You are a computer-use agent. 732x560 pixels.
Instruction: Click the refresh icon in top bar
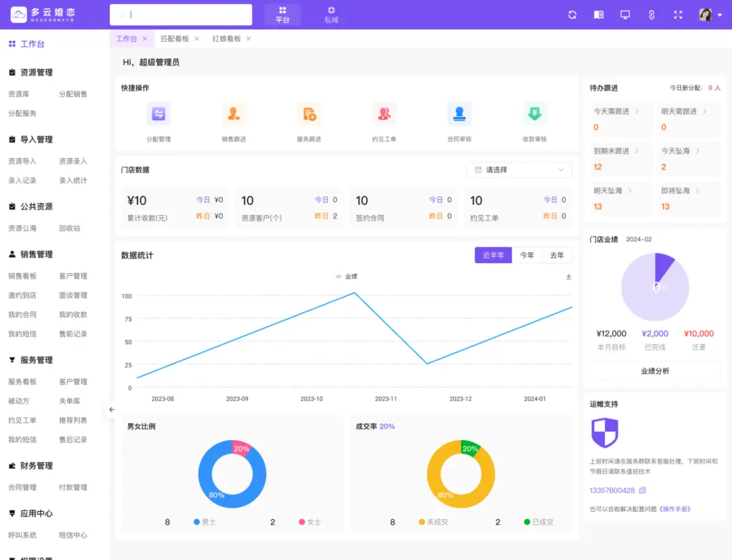[572, 15]
